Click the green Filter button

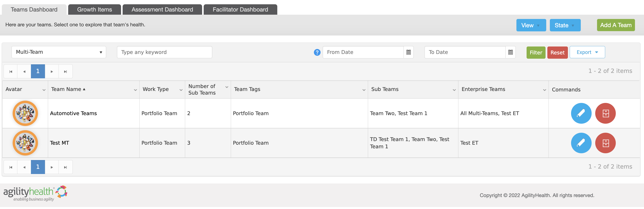pos(536,53)
